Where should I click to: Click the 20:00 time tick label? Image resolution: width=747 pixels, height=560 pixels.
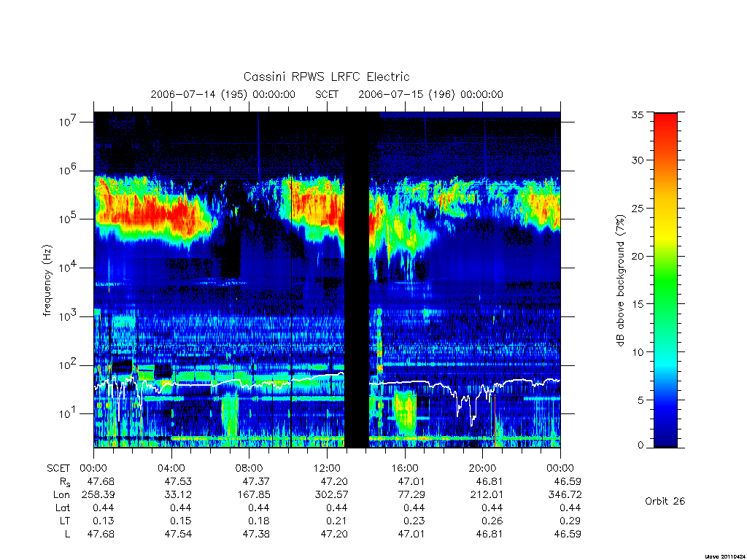click(483, 468)
